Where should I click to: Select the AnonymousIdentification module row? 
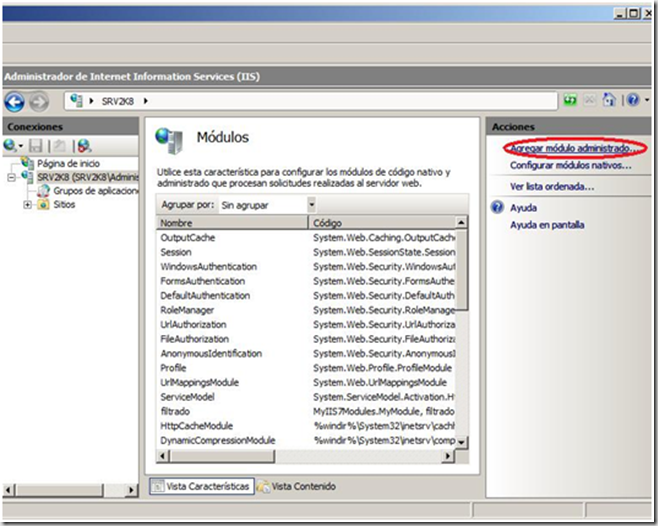(306, 353)
